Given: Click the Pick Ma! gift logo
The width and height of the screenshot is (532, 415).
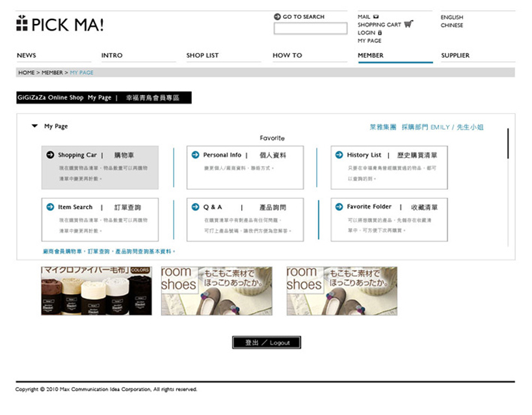Looking at the screenshot, I should point(22,24).
